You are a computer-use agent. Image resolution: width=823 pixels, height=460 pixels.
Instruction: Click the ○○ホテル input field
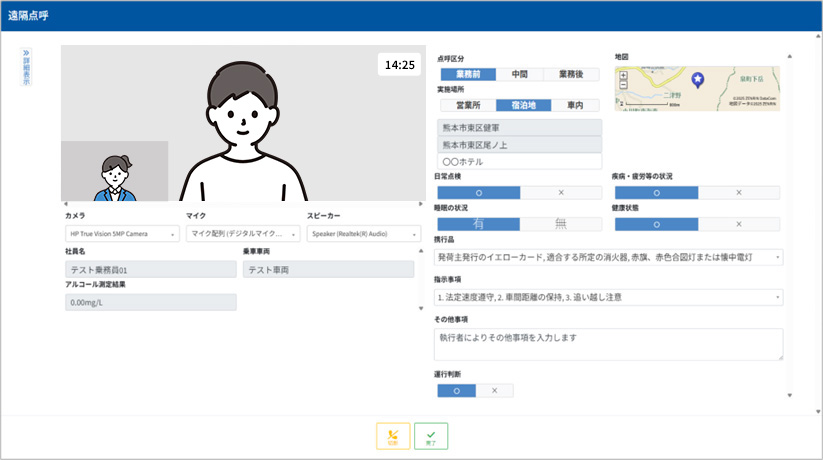[520, 162]
